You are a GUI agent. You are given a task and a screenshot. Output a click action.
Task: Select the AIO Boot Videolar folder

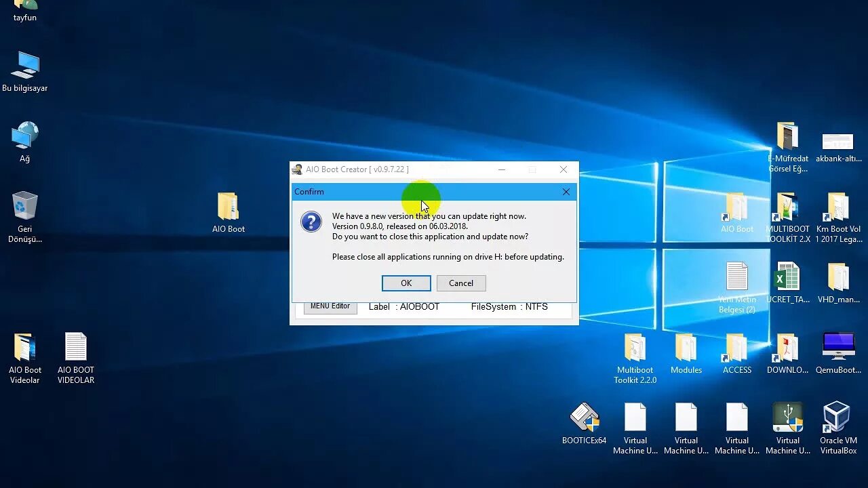click(25, 359)
